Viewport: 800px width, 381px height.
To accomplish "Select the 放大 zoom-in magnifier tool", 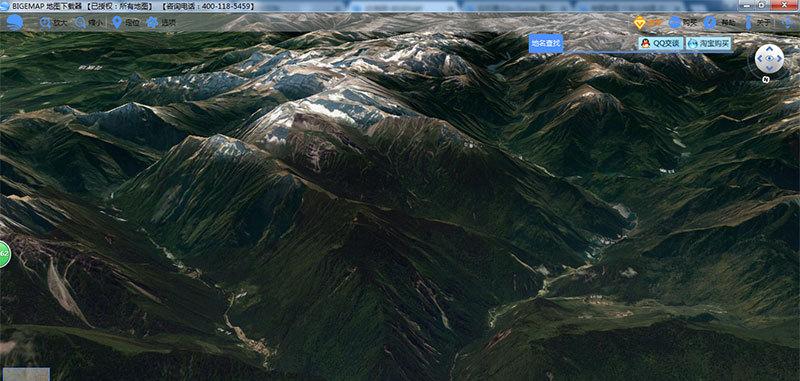I will tap(53, 23).
